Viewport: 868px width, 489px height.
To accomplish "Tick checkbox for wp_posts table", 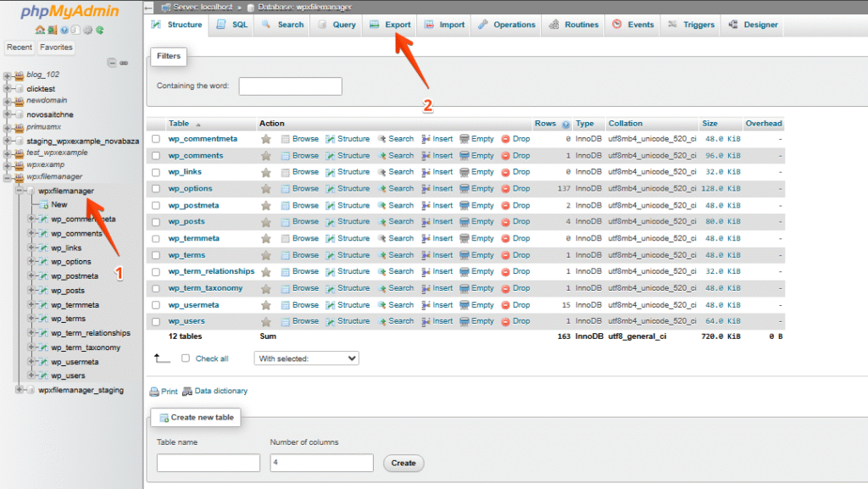I will [x=156, y=222].
